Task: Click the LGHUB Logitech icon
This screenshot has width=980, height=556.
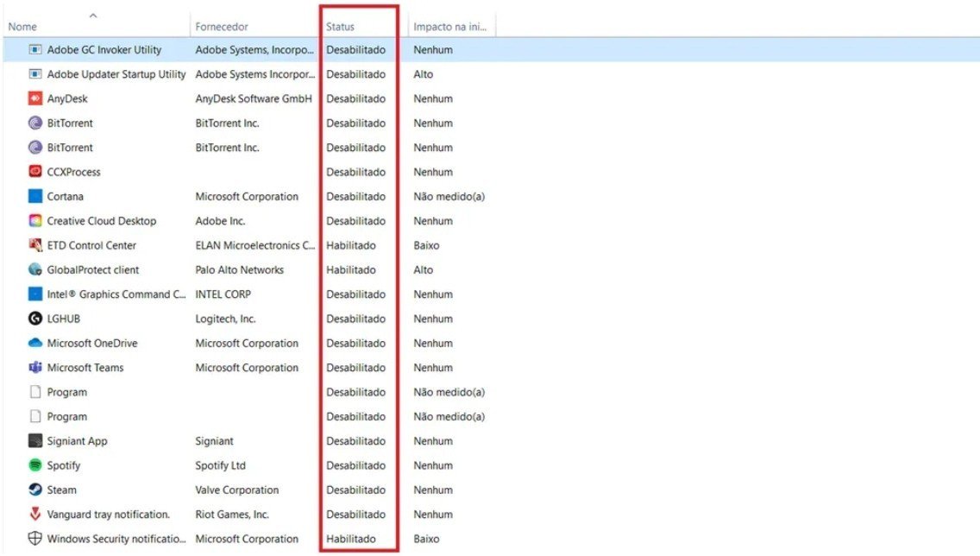Action: [35, 319]
